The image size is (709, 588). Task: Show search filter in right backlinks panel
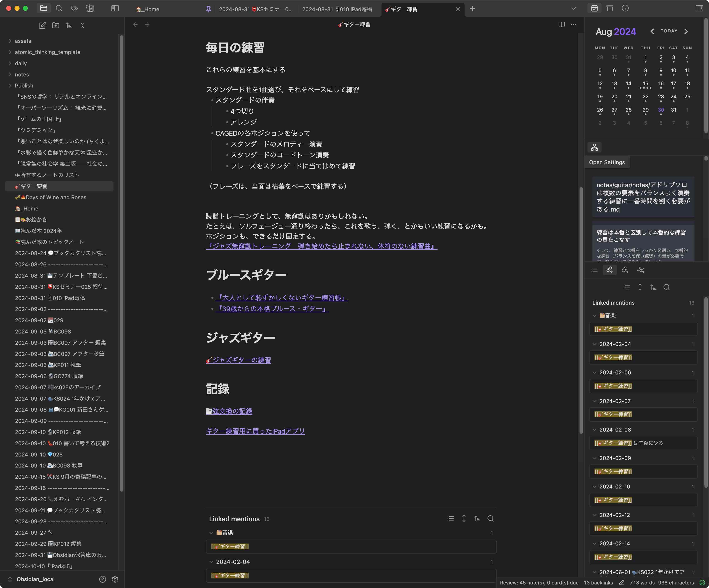click(x=666, y=287)
